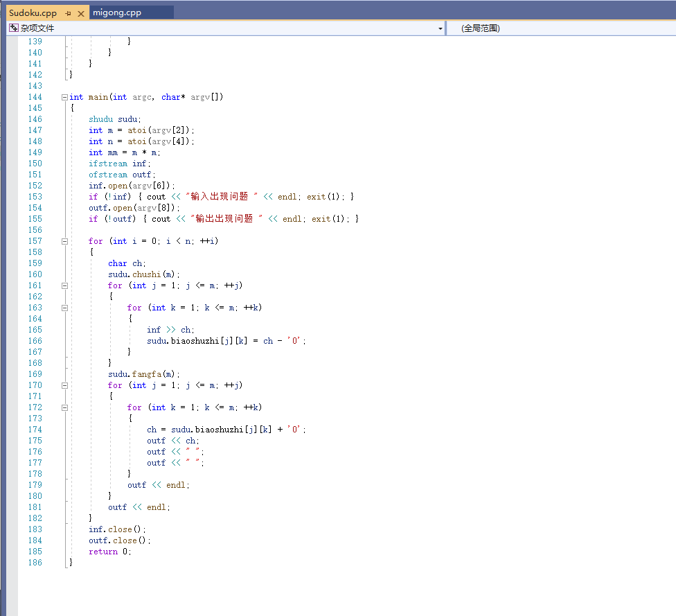
Task: Click 'int main' on line 144
Action: point(89,97)
